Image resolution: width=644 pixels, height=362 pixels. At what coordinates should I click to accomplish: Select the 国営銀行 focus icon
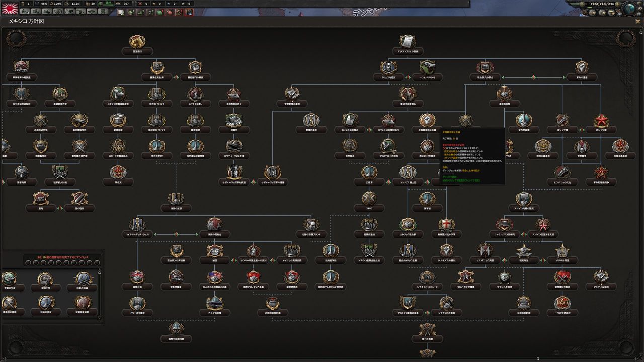(137, 41)
